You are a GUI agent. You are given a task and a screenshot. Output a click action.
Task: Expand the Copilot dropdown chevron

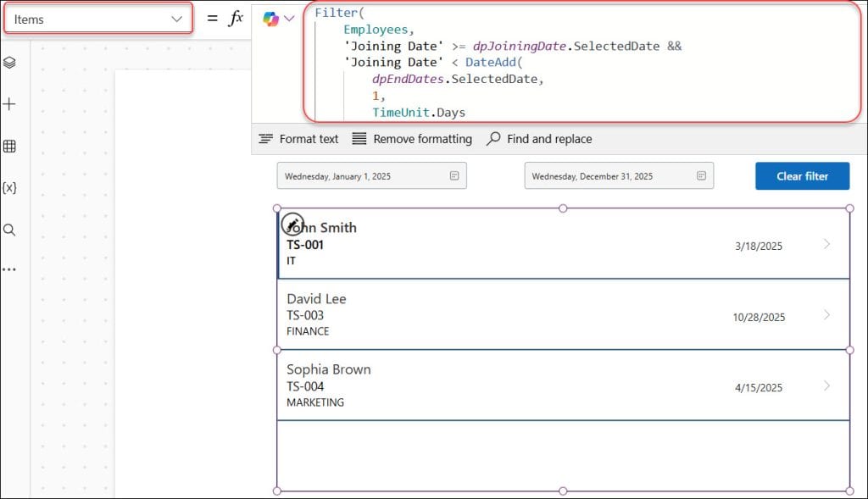coord(289,19)
